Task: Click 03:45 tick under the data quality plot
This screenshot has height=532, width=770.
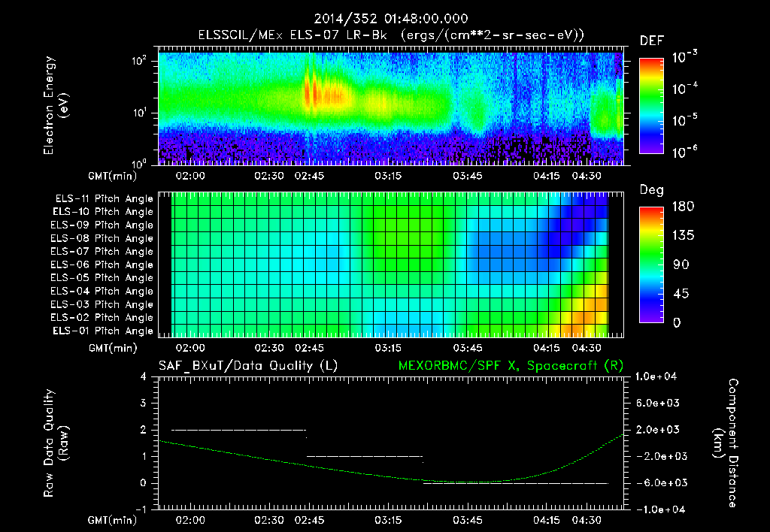Action: click(x=468, y=520)
